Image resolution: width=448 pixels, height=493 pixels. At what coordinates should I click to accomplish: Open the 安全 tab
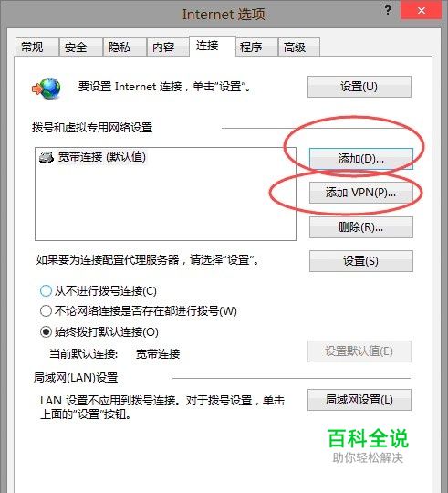80,47
